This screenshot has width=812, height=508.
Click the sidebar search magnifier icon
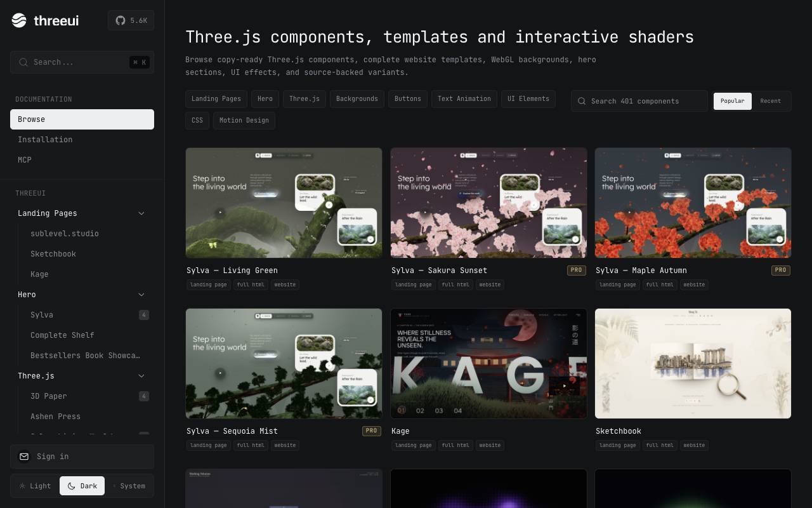coord(23,62)
